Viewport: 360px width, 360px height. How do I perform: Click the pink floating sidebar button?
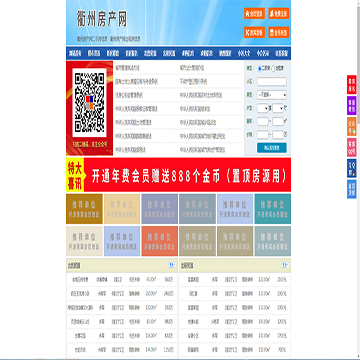(352, 147)
